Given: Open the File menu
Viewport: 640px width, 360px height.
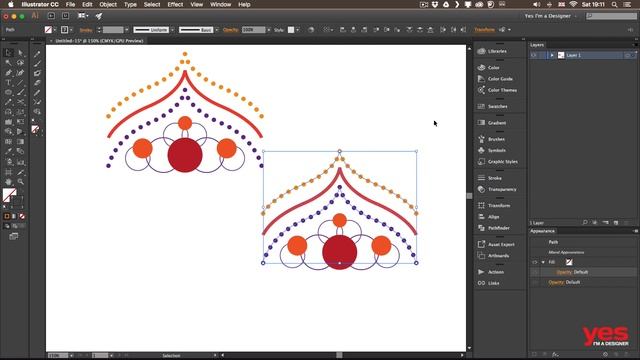Looking at the screenshot, I should tap(70, 4).
